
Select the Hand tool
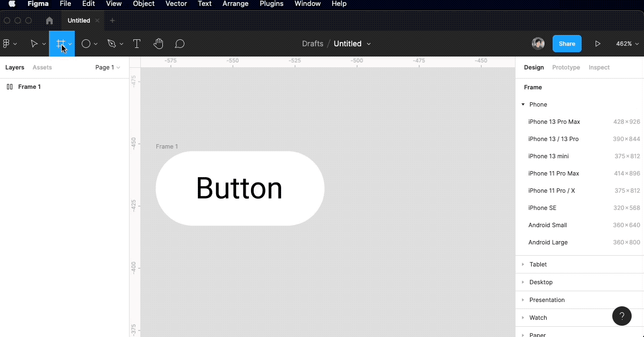[158, 44]
